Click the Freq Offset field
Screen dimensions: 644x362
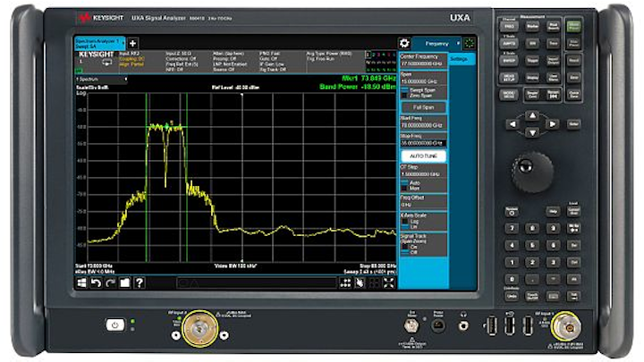coord(423,201)
